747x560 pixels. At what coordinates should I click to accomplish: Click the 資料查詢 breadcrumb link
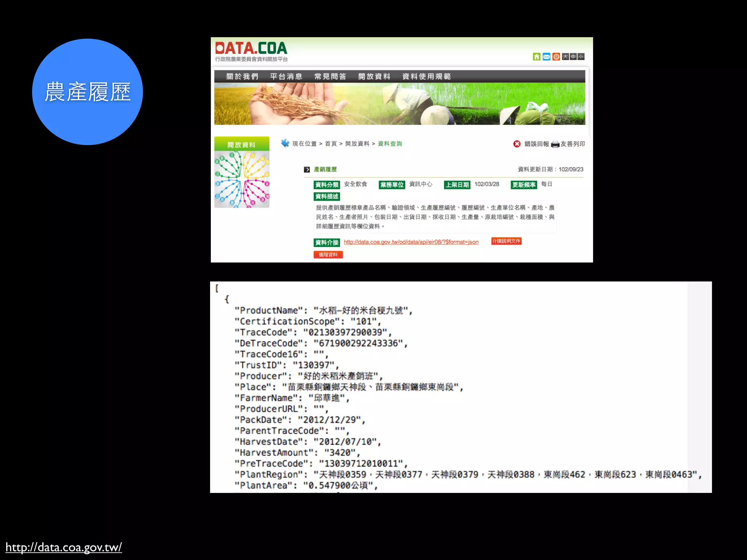click(x=390, y=144)
